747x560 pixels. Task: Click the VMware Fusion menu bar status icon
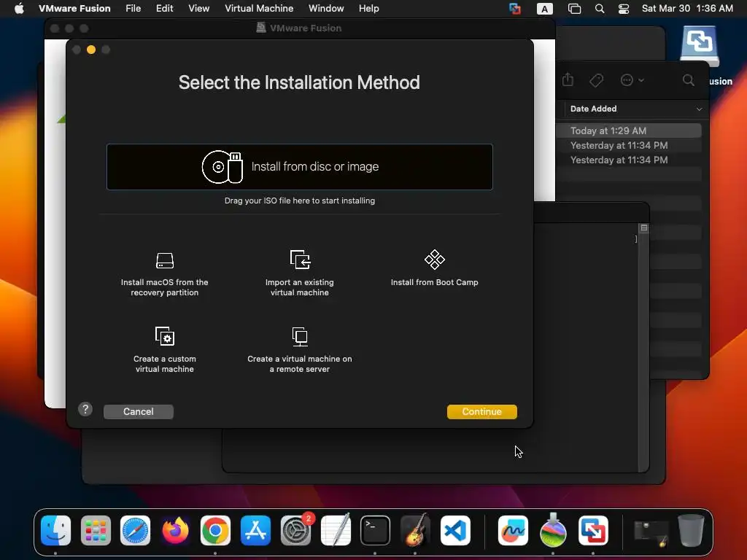(514, 9)
